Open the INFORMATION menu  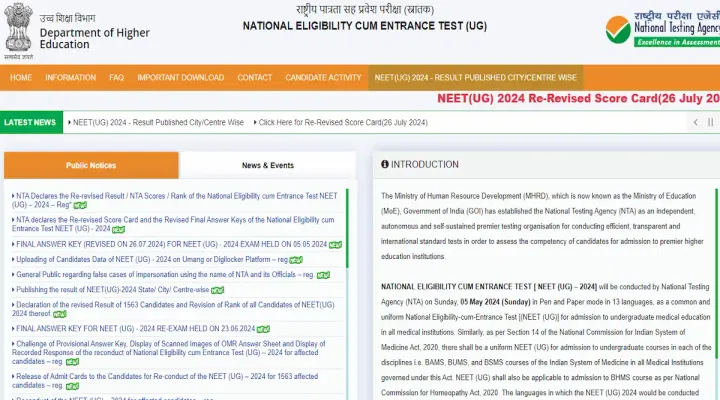[71, 78]
